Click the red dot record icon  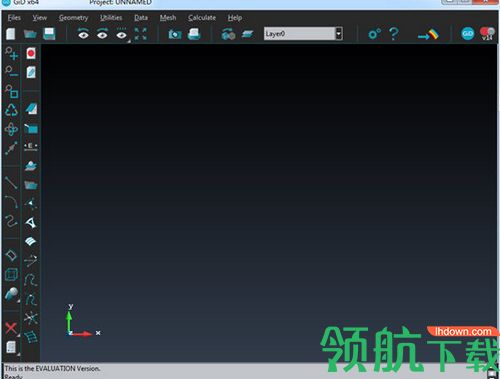click(x=31, y=53)
